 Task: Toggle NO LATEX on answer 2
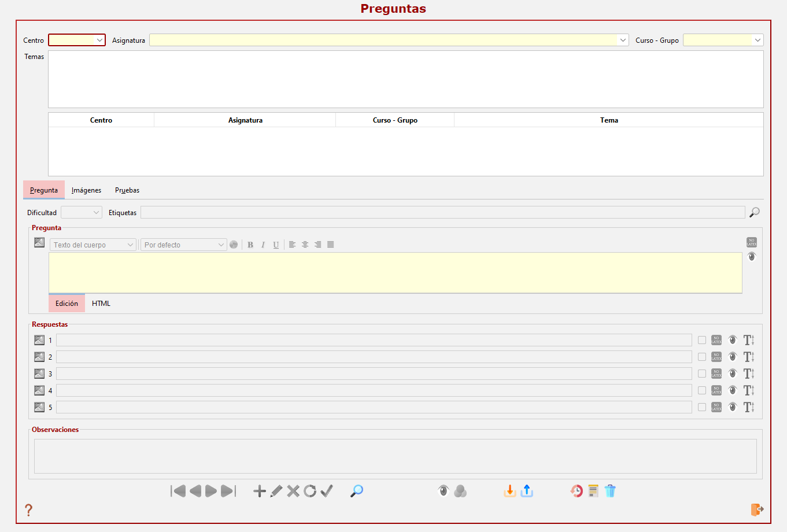(716, 357)
